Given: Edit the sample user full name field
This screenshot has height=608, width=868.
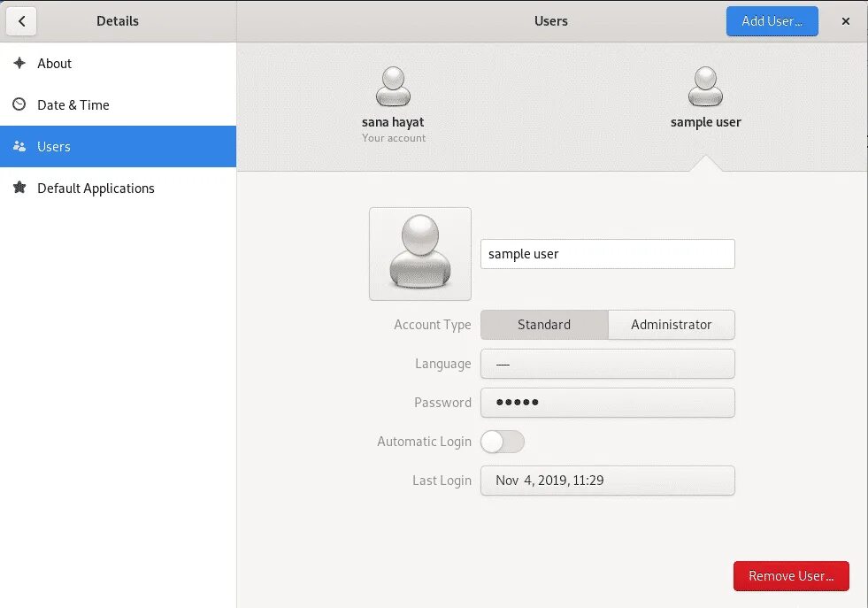Looking at the screenshot, I should coord(608,254).
